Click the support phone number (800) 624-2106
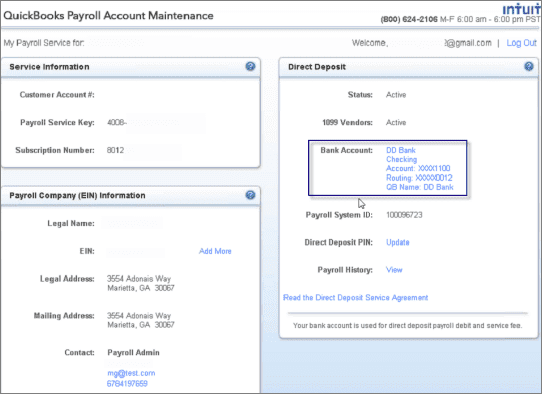The height and width of the screenshot is (394, 542). (409, 19)
